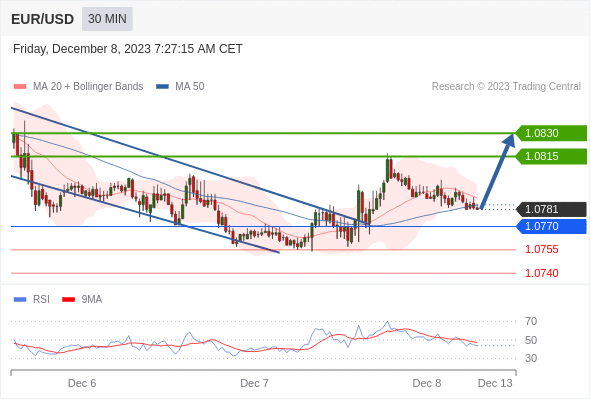Image resolution: width=590 pixels, height=400 pixels.
Task: Click the RSI legend swatch
Action: (x=20, y=300)
